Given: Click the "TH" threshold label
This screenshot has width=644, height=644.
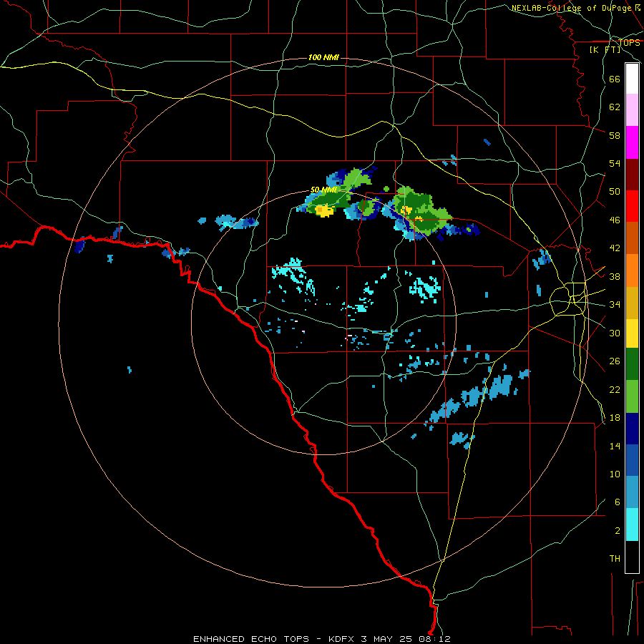Looking at the screenshot, I should click(x=615, y=559).
